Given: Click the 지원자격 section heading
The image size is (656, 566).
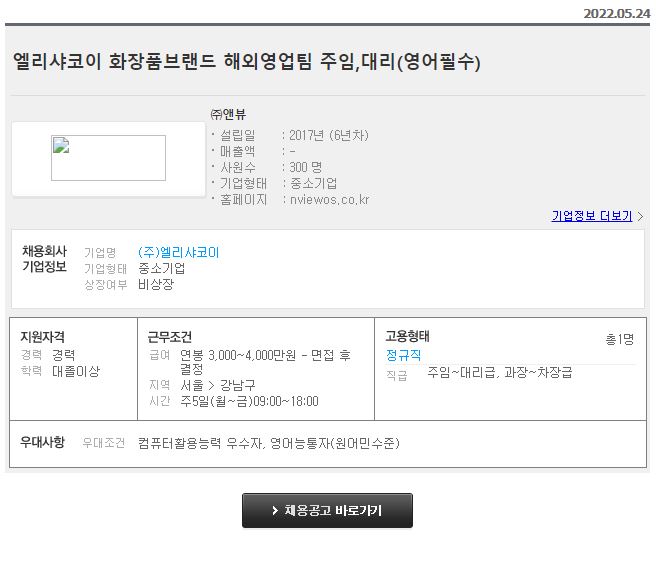Looking at the screenshot, I should tap(43, 337).
